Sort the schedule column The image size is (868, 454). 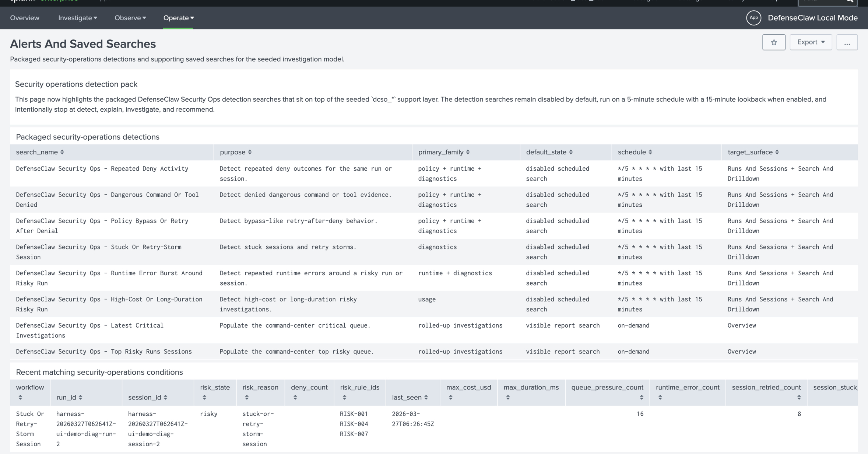pyautogui.click(x=650, y=152)
